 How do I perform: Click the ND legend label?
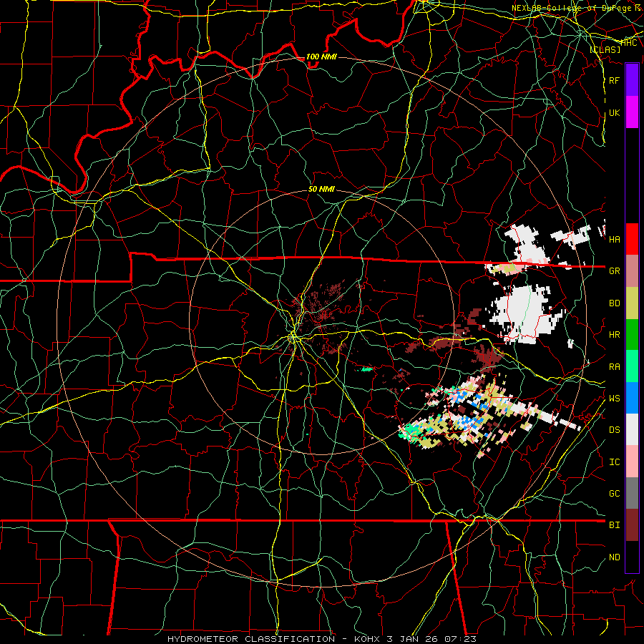click(x=614, y=557)
